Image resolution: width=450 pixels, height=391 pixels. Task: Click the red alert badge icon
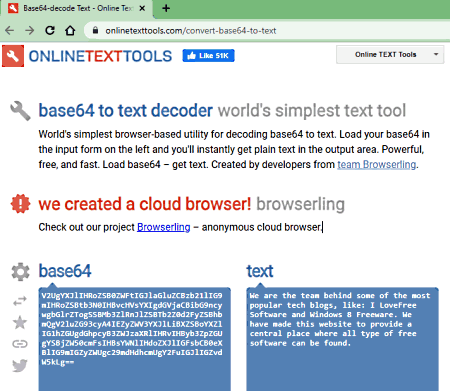coord(20,204)
